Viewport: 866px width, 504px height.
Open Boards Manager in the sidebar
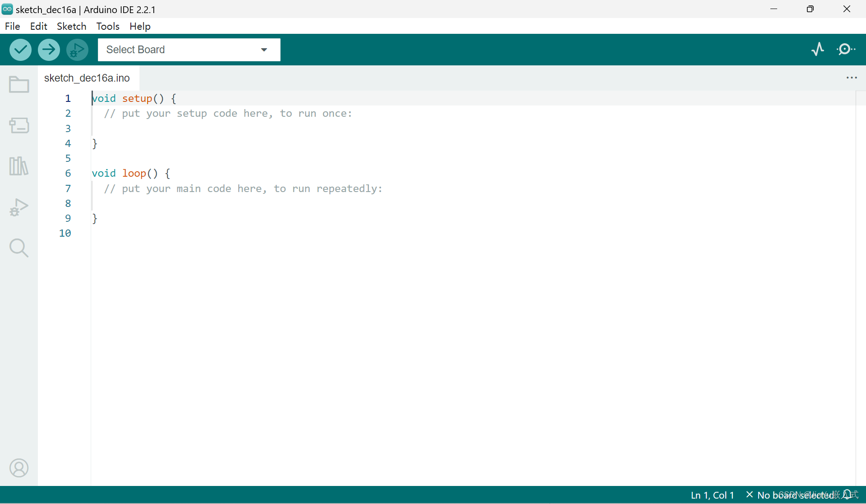point(19,125)
